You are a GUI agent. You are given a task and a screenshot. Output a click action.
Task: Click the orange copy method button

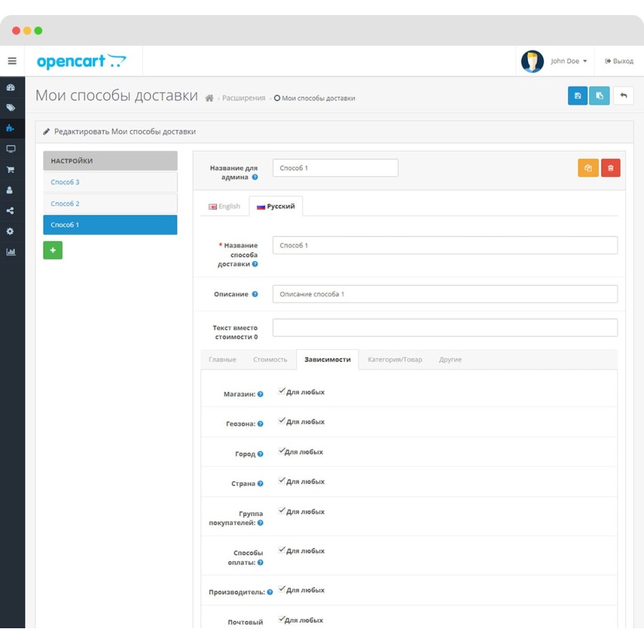pyautogui.click(x=588, y=168)
